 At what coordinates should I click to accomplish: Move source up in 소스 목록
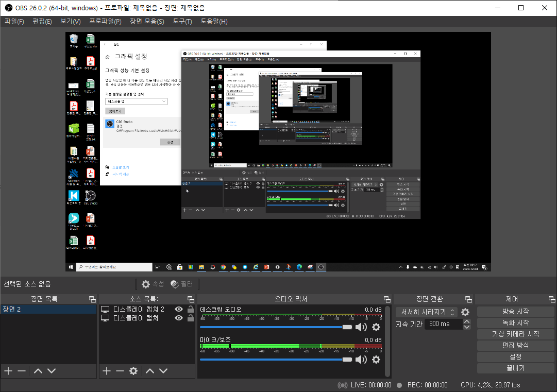[150, 371]
